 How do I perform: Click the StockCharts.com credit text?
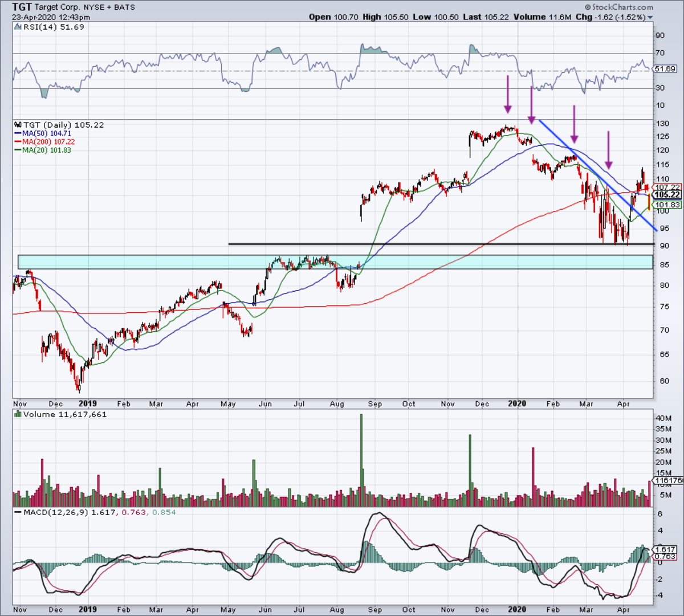619,7
